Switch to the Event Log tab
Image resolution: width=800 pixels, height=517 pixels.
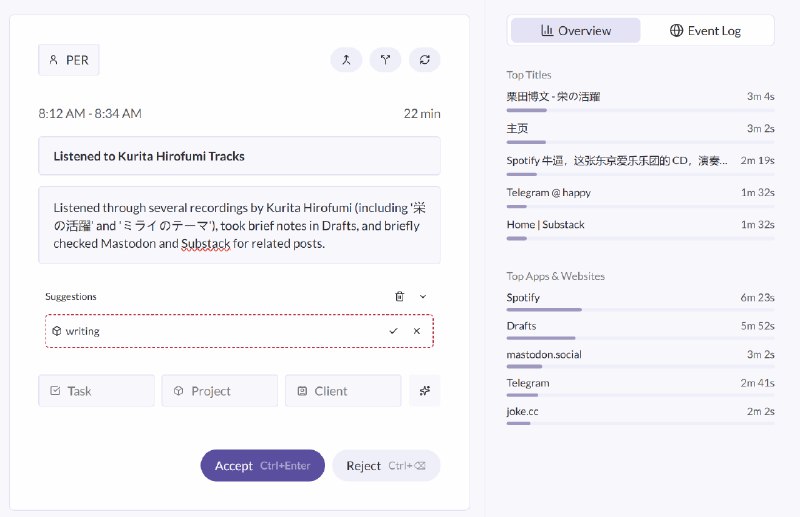click(706, 30)
